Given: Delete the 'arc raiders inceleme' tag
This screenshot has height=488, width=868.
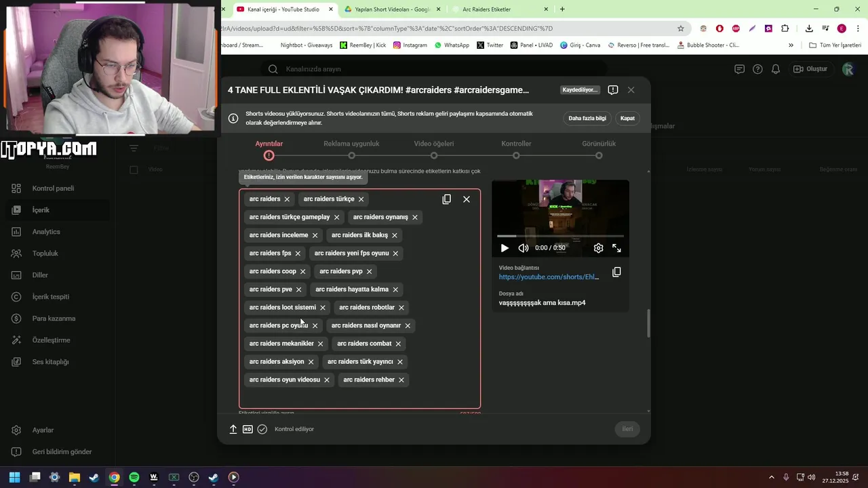Looking at the screenshot, I should click(315, 235).
